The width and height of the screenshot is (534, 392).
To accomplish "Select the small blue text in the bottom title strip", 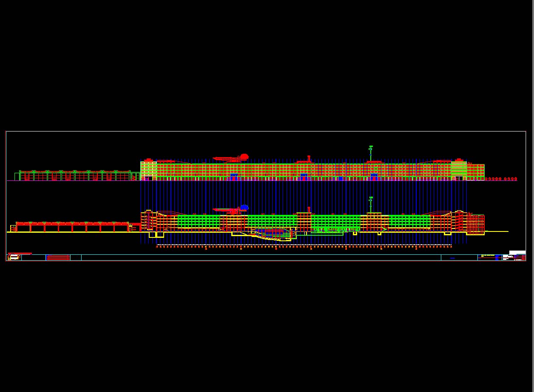I will (x=452, y=258).
